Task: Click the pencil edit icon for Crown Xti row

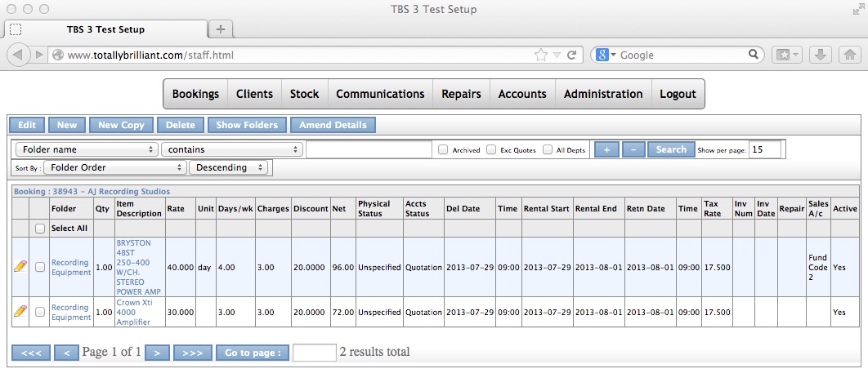Action: 20,311
